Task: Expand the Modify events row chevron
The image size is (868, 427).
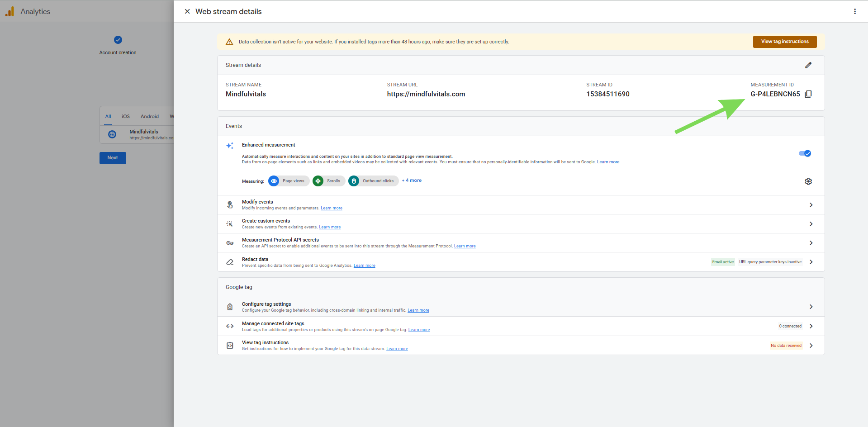Action: [x=811, y=205]
